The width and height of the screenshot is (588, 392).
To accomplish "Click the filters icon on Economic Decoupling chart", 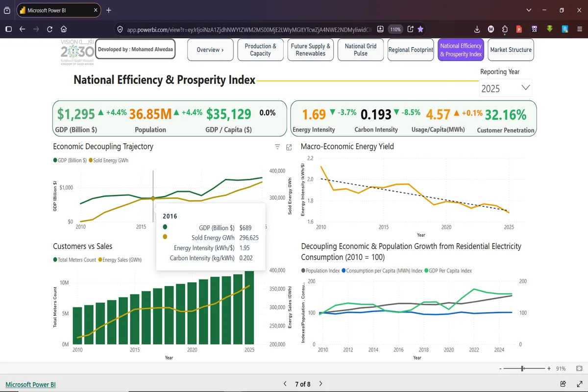I will [x=277, y=147].
